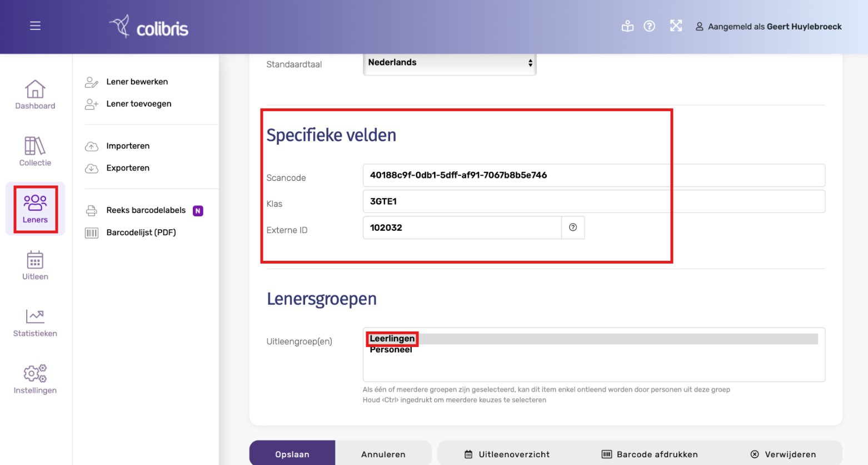The height and width of the screenshot is (465, 868).
Task: Click the Lenersgroepen heading
Action: [322, 299]
